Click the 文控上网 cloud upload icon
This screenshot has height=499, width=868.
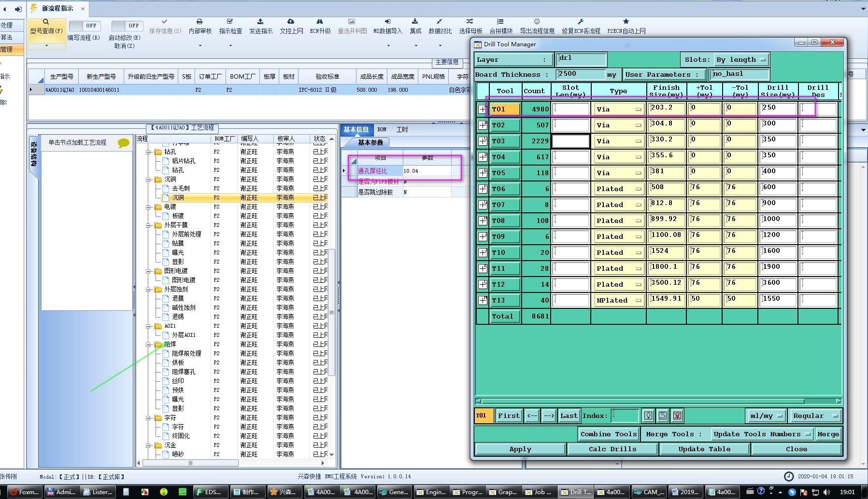tap(291, 22)
